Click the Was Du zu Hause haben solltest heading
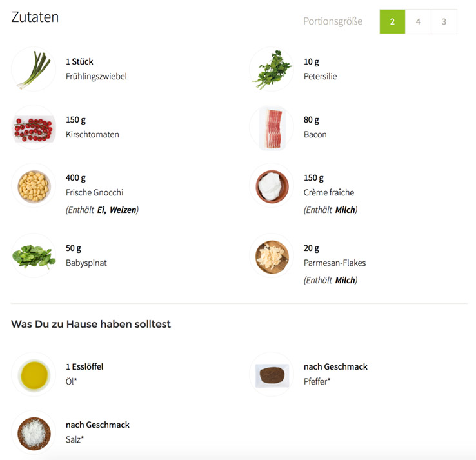The image size is (476, 460). [91, 324]
